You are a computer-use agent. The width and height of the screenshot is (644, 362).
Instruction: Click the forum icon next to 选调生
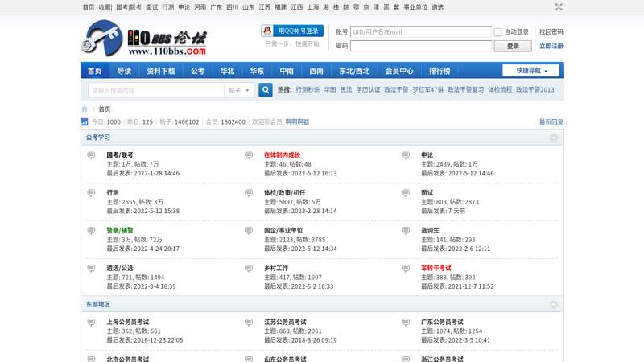(406, 231)
